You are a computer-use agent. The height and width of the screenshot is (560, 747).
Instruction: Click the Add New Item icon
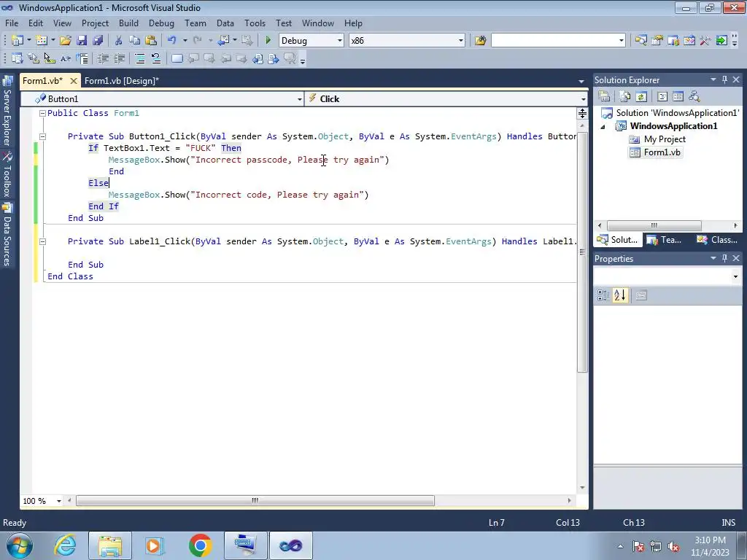click(x=42, y=41)
